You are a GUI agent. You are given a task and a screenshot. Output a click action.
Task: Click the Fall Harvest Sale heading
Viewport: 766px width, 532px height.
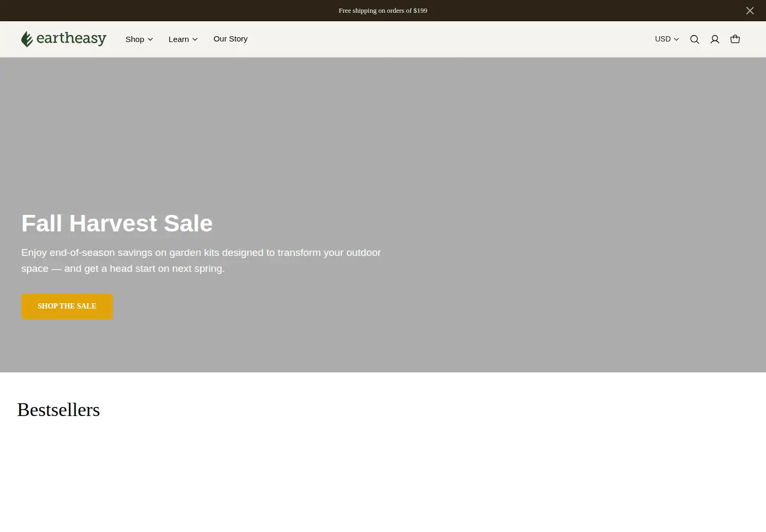[x=117, y=223]
